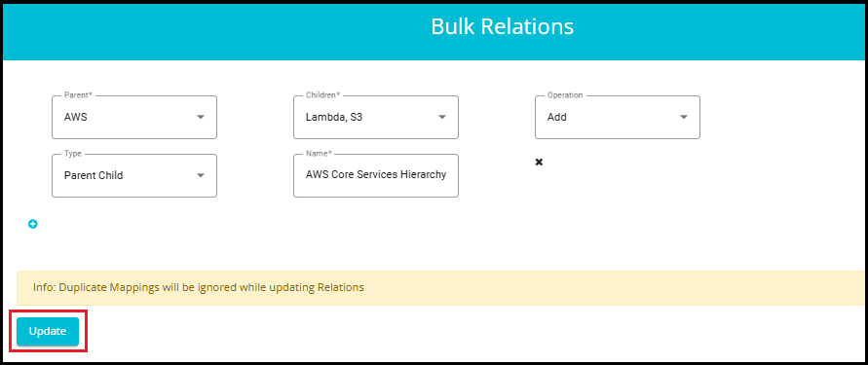Select the Lambda, S3 value in Children field

coord(334,117)
